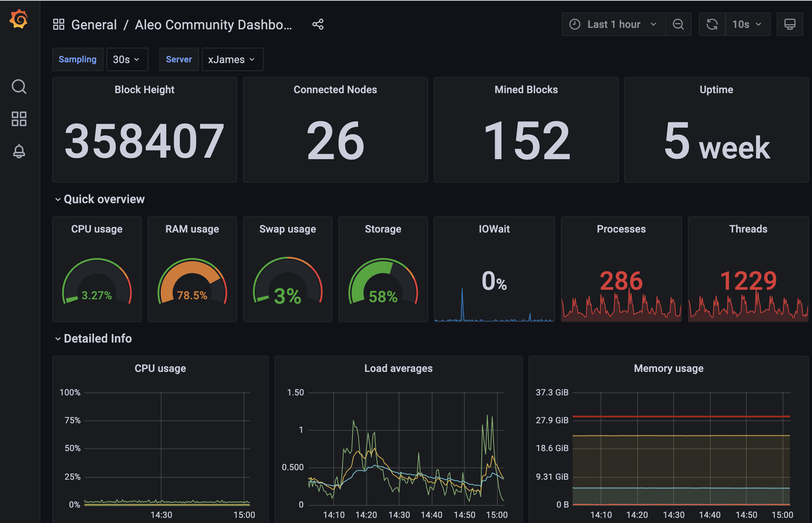This screenshot has width=812, height=523.
Task: Open the Block Height panel title menu
Action: (144, 89)
